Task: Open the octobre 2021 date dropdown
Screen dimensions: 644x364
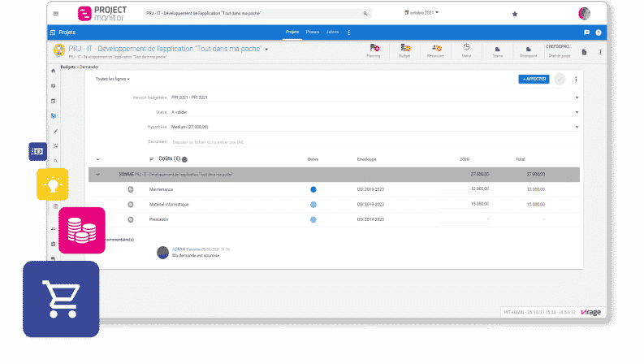Action: point(421,13)
